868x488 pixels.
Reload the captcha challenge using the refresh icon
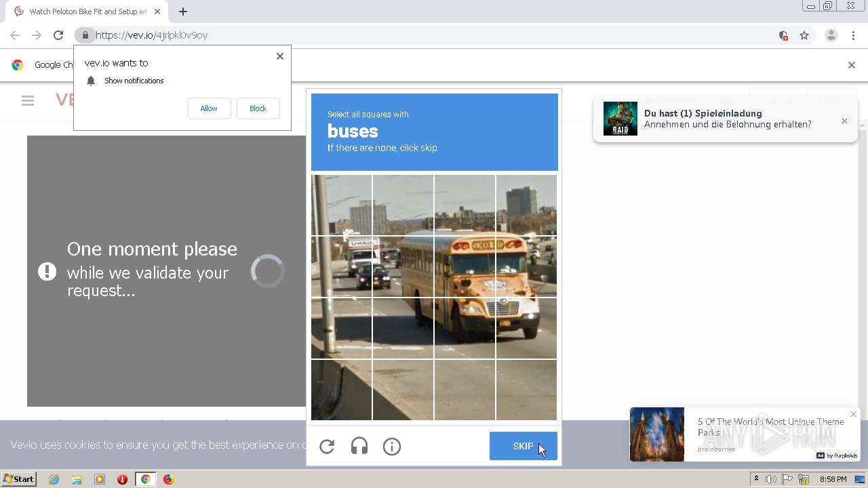(327, 446)
